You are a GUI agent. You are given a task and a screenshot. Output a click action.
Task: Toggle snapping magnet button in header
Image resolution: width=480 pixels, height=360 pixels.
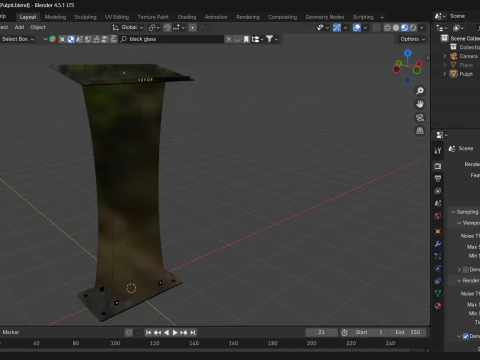pyautogui.click(x=167, y=28)
